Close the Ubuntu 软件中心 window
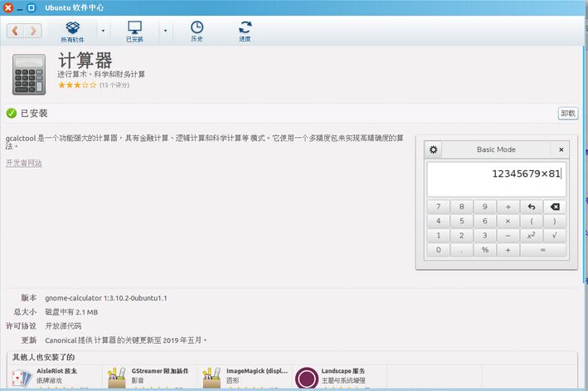This screenshot has width=588, height=391. click(7, 7)
